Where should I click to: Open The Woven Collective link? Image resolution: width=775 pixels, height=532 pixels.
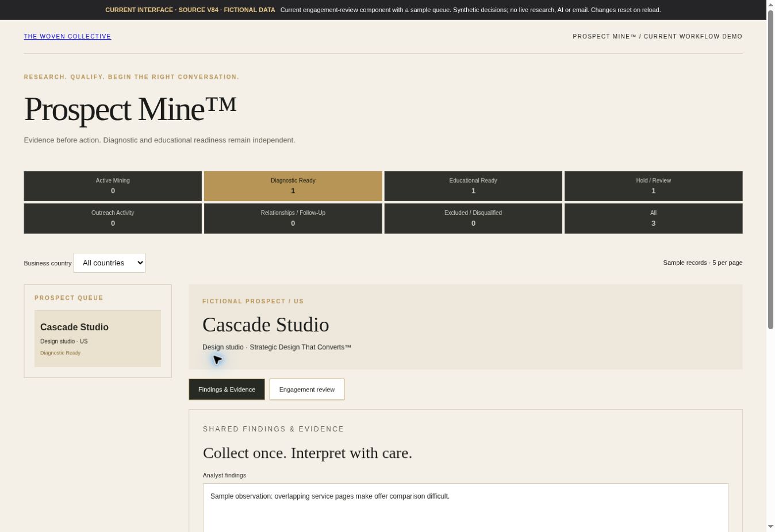coord(67,36)
